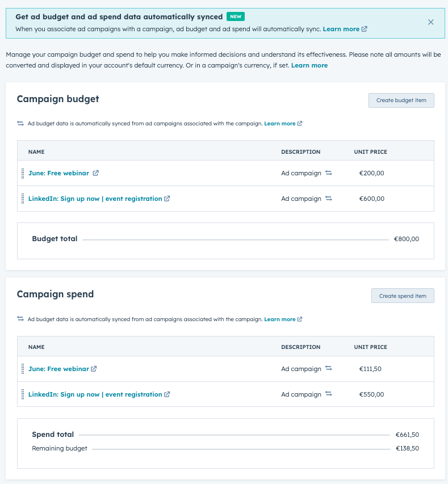Click Campaign spend section heading
Viewport: 448px width, 484px height.
[x=55, y=294]
